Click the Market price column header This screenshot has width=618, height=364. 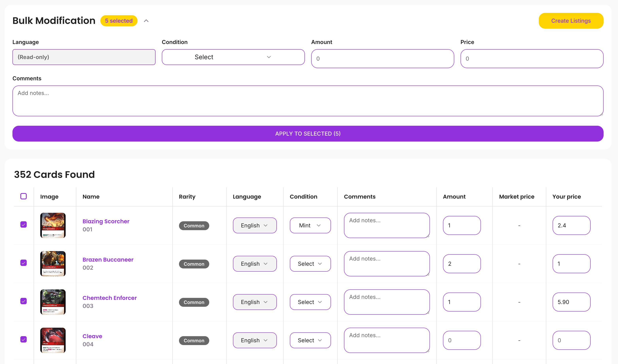point(516,197)
